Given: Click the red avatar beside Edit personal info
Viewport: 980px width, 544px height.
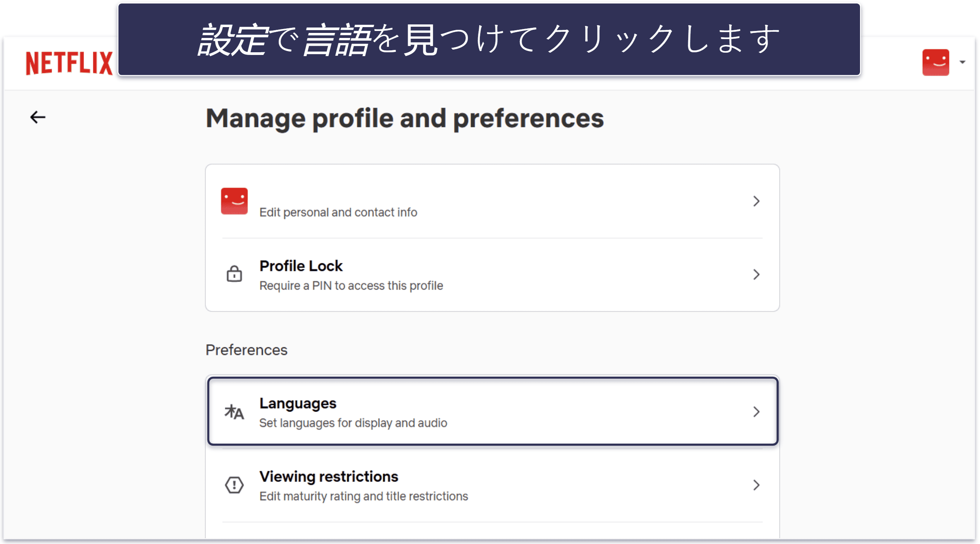Looking at the screenshot, I should pos(234,201).
